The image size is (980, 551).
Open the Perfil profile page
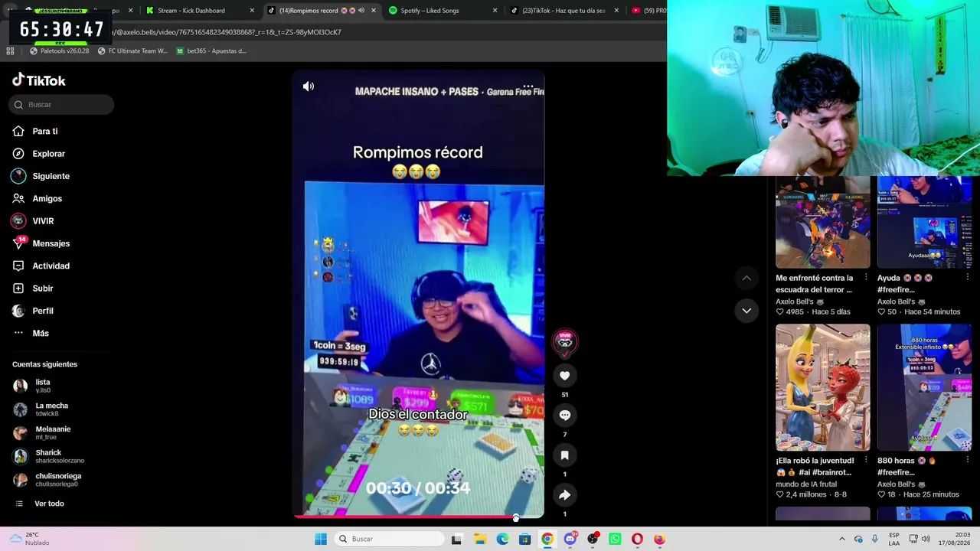32,311
